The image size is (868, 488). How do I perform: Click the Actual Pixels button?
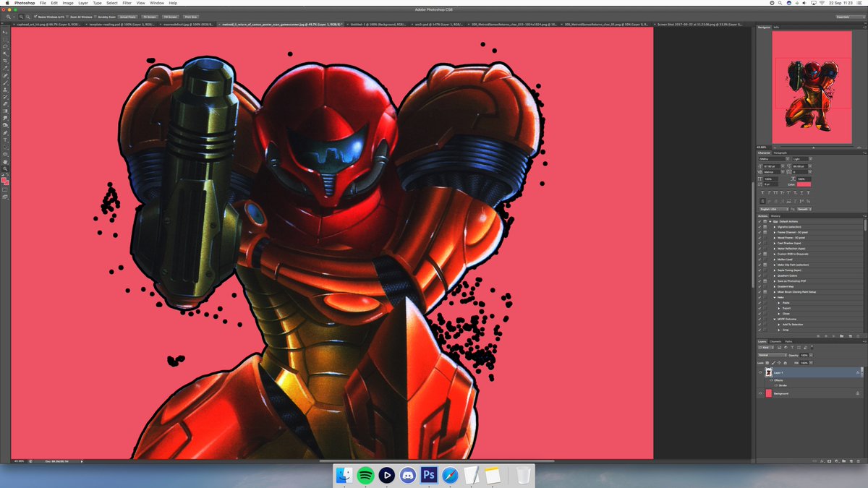point(128,17)
